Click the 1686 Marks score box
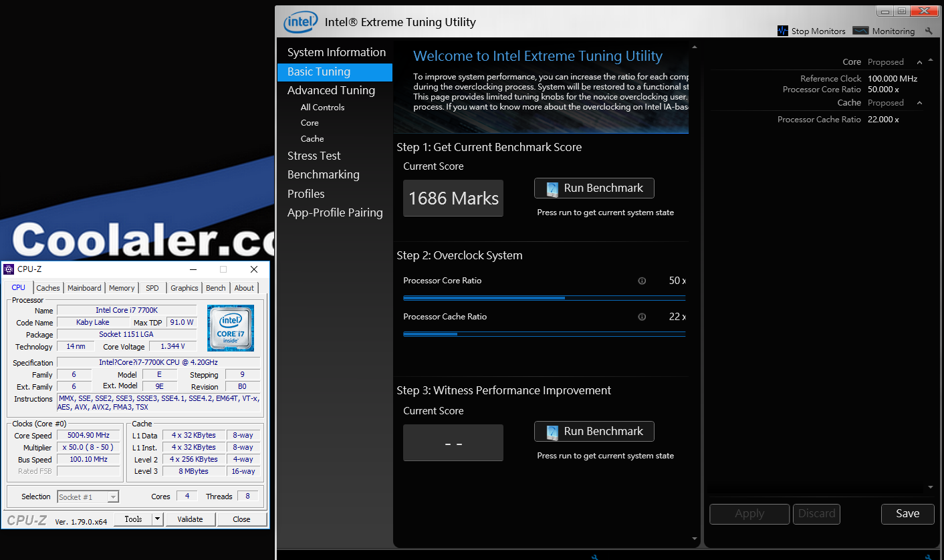 pyautogui.click(x=453, y=198)
